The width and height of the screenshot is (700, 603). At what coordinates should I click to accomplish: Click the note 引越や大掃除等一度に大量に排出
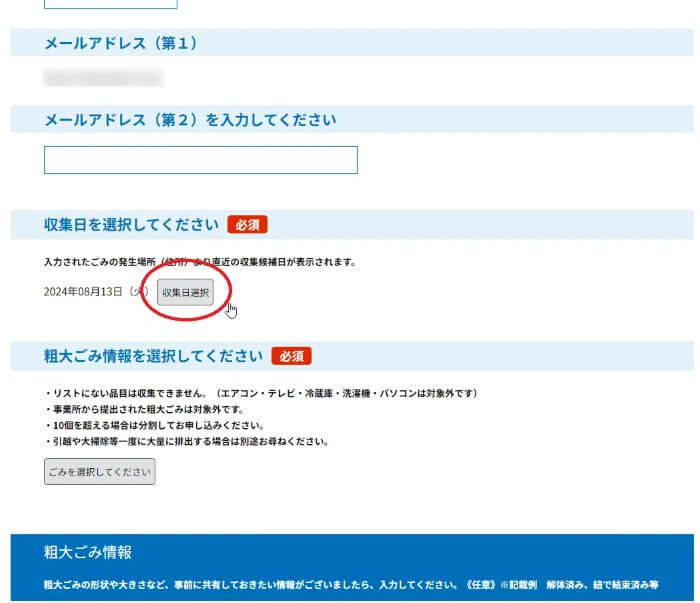187,441
